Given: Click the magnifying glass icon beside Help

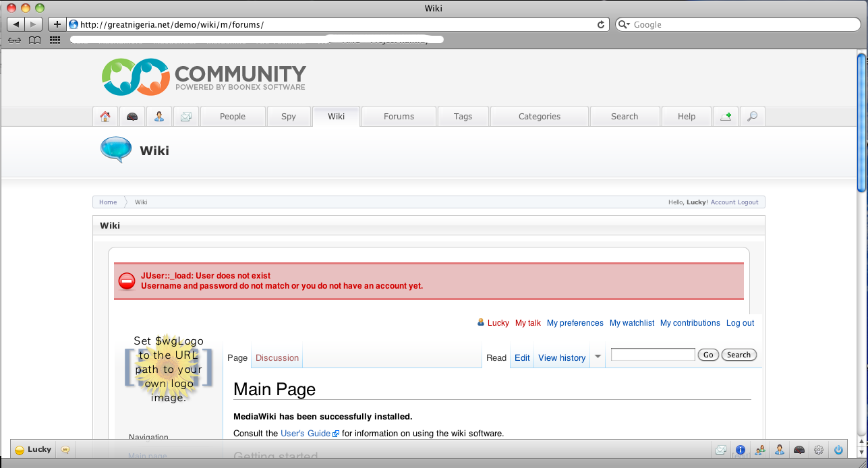Looking at the screenshot, I should 752,117.
